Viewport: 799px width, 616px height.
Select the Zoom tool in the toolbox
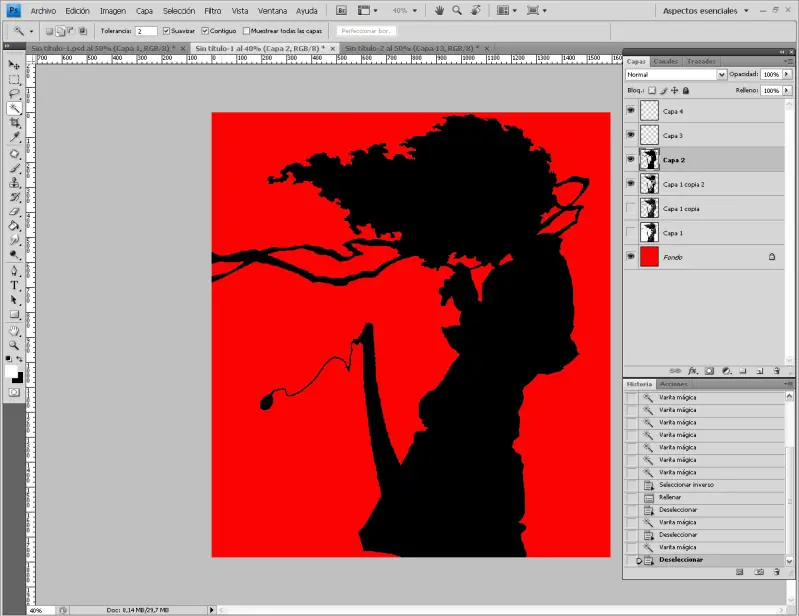[14, 345]
